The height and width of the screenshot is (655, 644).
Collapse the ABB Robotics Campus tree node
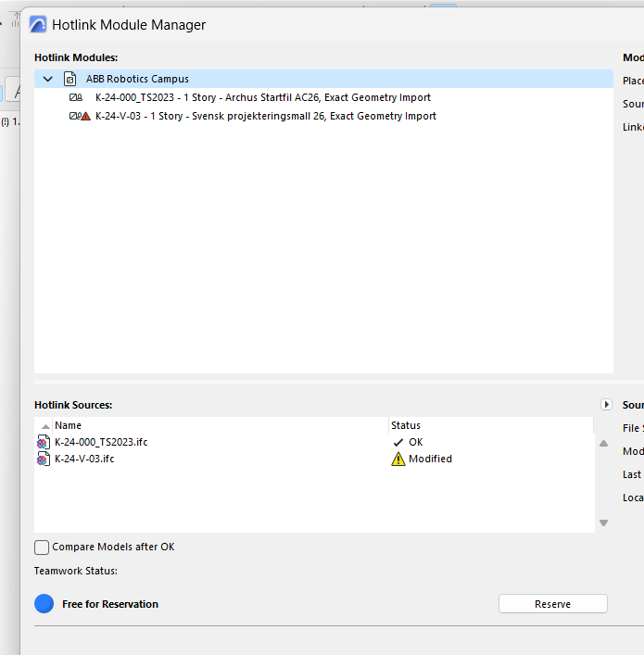[48, 79]
